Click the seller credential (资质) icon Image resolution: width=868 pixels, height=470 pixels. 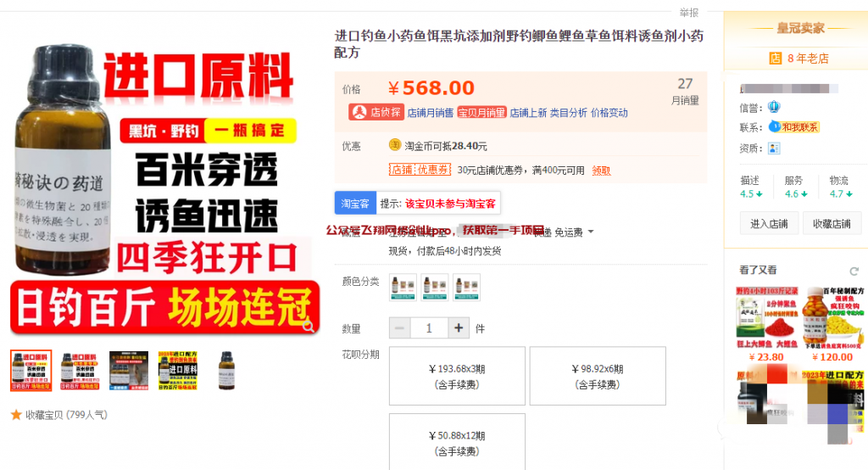[774, 148]
